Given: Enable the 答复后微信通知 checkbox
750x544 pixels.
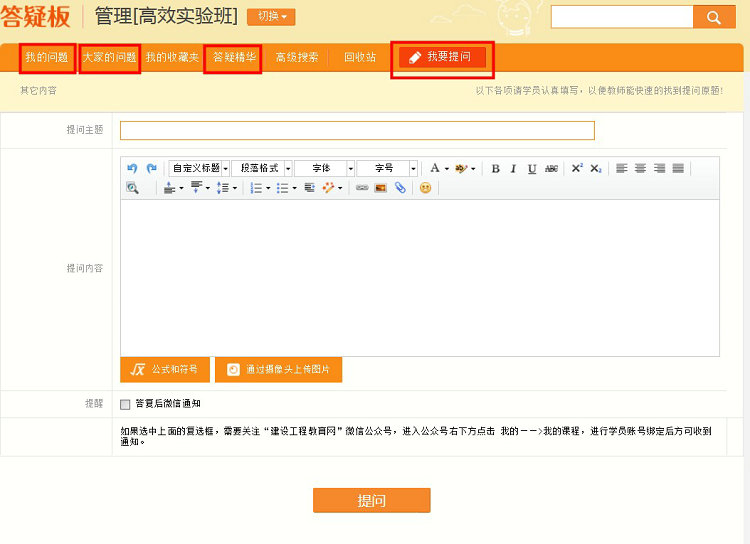Looking at the screenshot, I should (125, 404).
